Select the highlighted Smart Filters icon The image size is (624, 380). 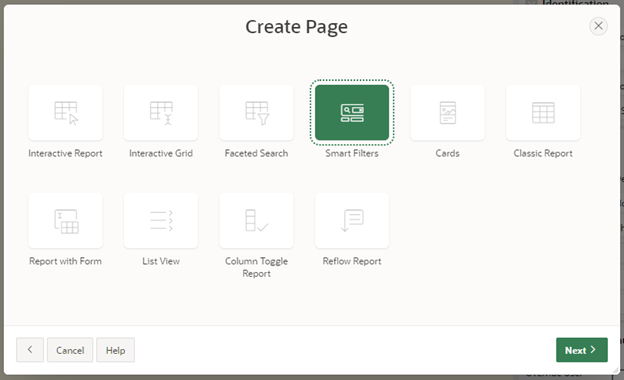click(352, 112)
